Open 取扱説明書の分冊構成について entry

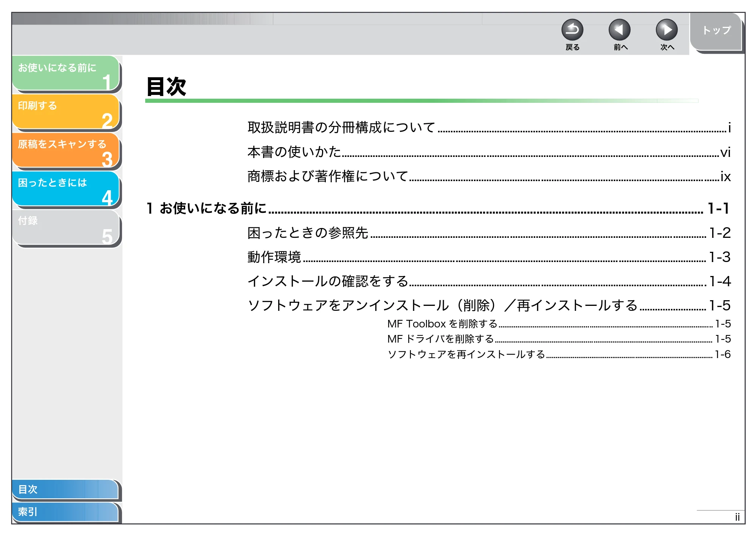click(489, 127)
